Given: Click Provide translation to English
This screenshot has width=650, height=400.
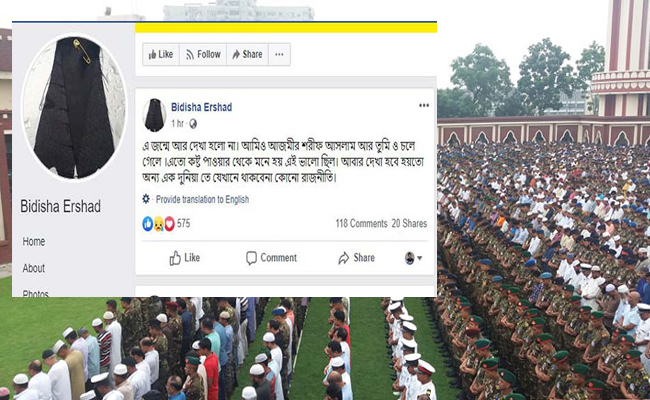Looking at the screenshot, I should point(202,199).
